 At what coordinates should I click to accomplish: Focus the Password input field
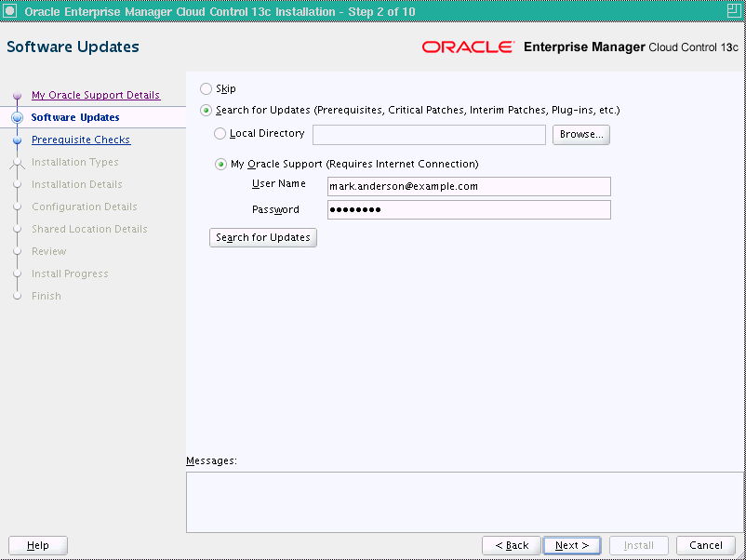(x=469, y=210)
